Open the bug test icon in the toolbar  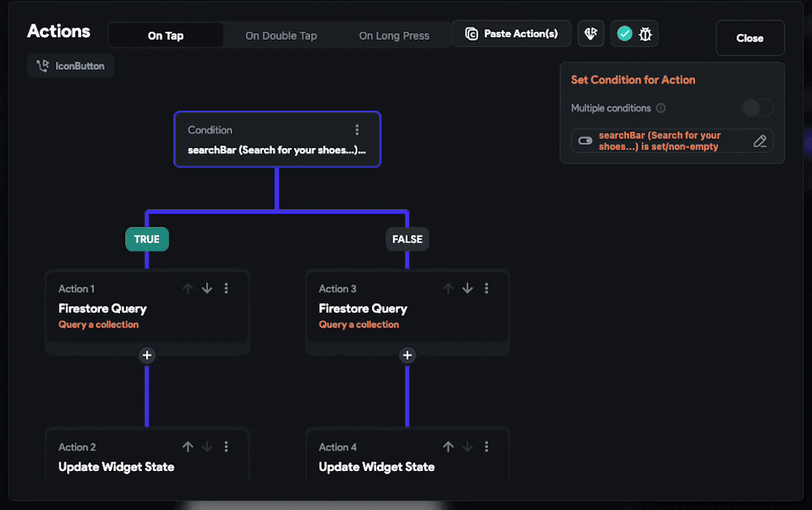[645, 33]
